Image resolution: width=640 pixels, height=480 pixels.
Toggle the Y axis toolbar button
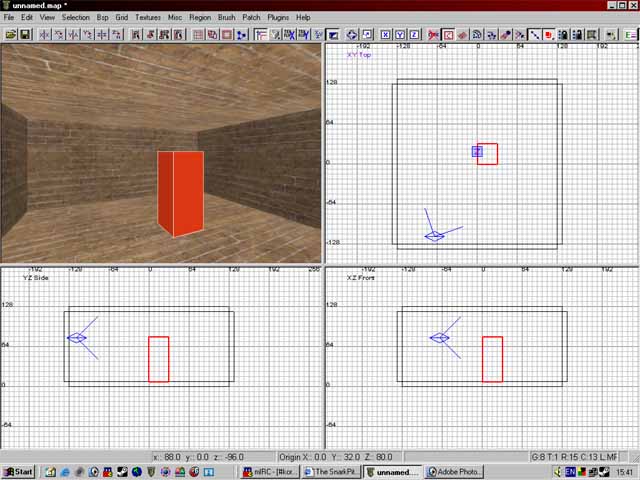click(x=399, y=34)
